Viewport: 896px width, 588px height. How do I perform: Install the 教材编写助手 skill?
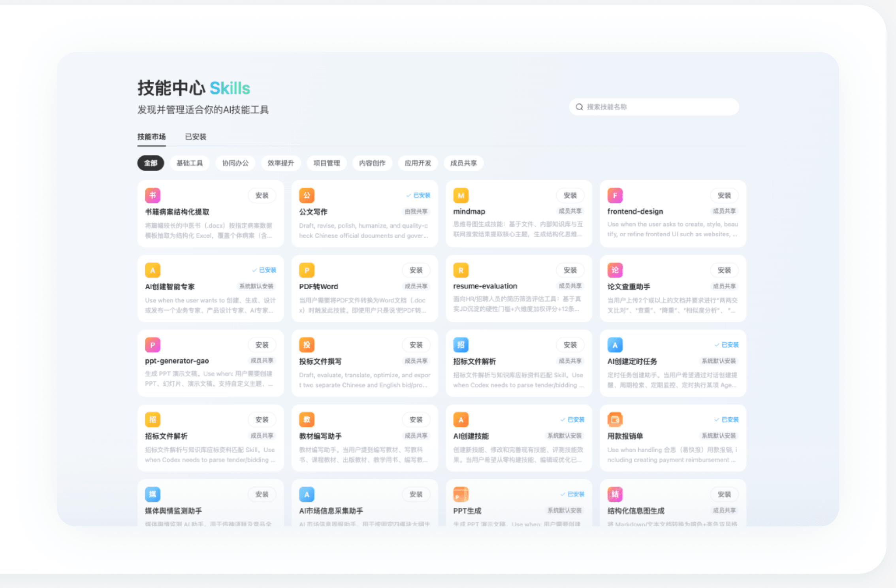(416, 420)
